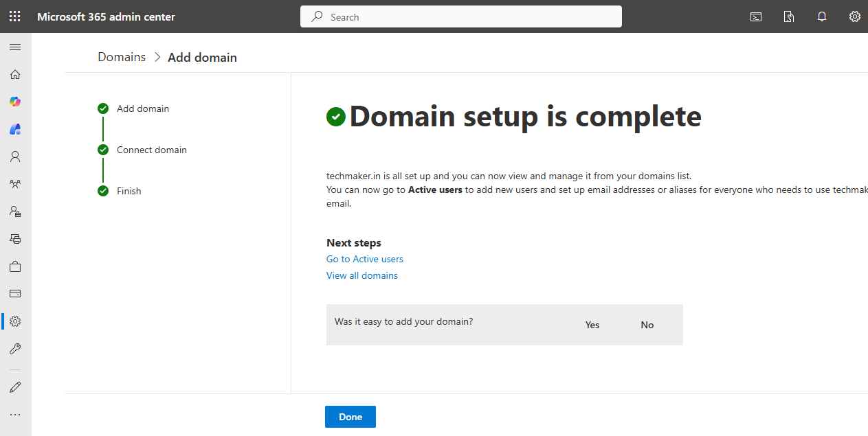Answer Yes to the feedback question
This screenshot has width=868, height=436.
coord(592,325)
